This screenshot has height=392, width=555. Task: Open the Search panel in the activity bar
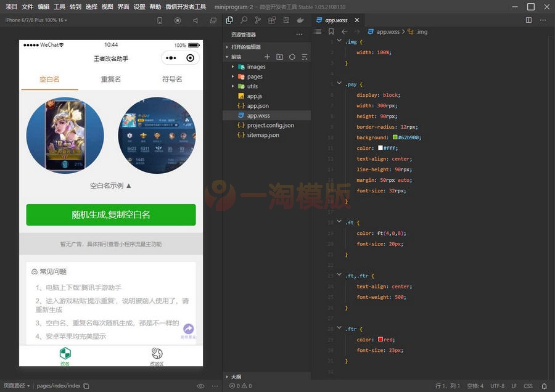click(244, 20)
